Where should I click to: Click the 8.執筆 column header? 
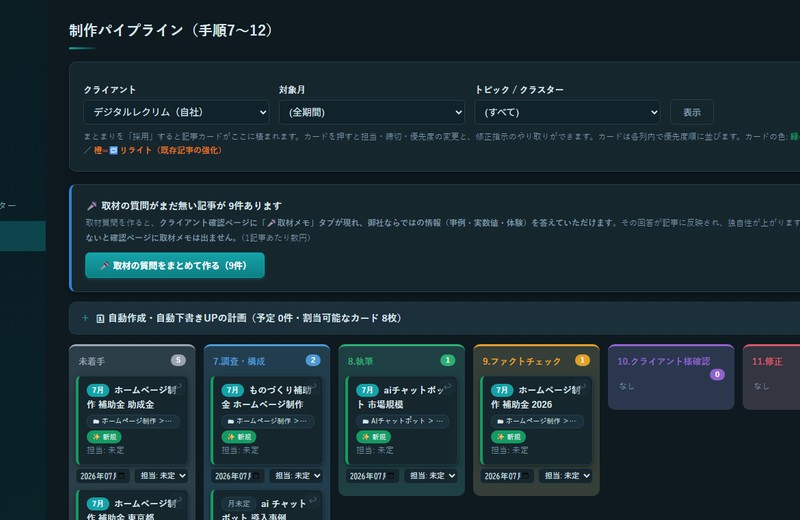coord(360,361)
